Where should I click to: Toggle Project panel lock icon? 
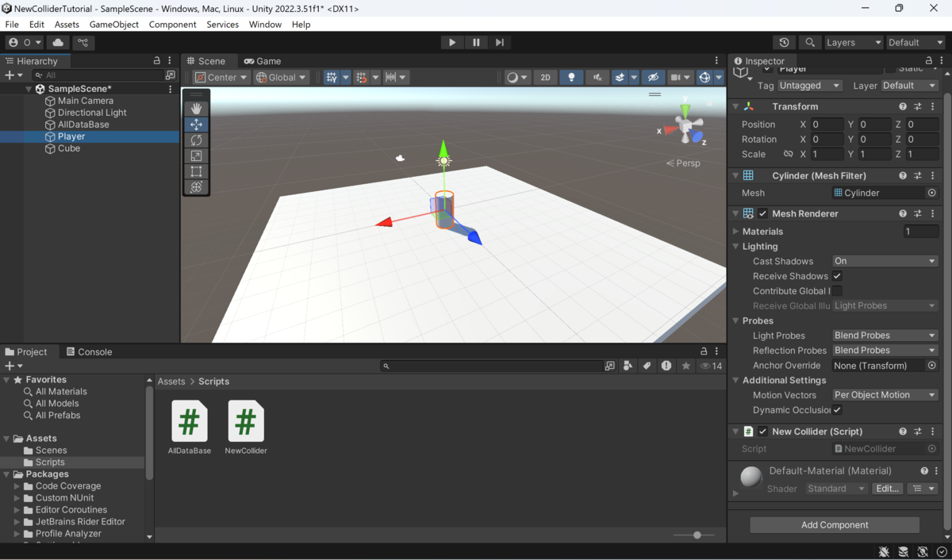(703, 351)
